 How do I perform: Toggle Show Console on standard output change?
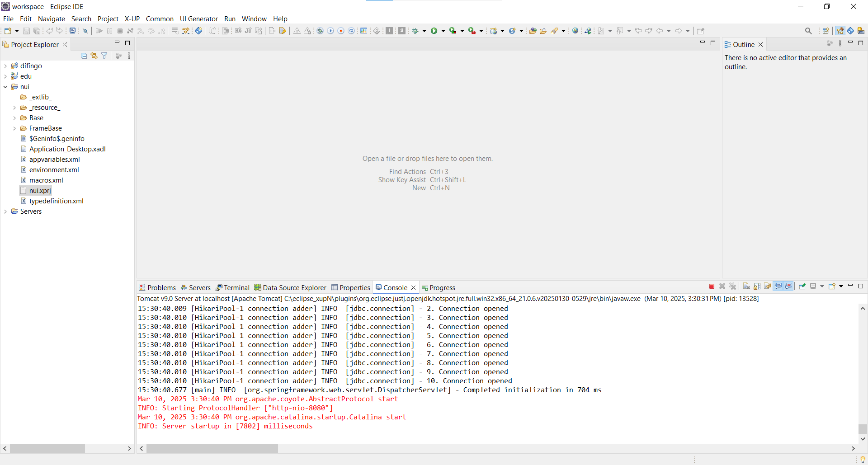coord(778,287)
